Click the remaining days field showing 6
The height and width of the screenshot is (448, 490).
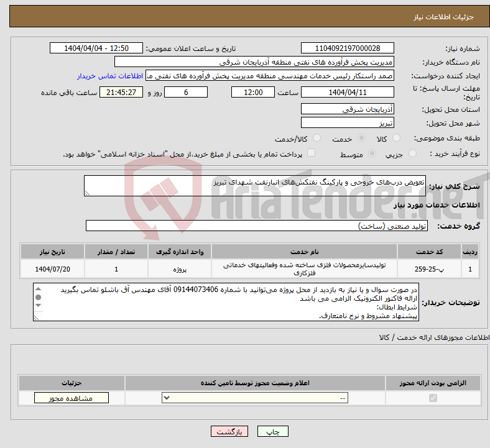186,93
